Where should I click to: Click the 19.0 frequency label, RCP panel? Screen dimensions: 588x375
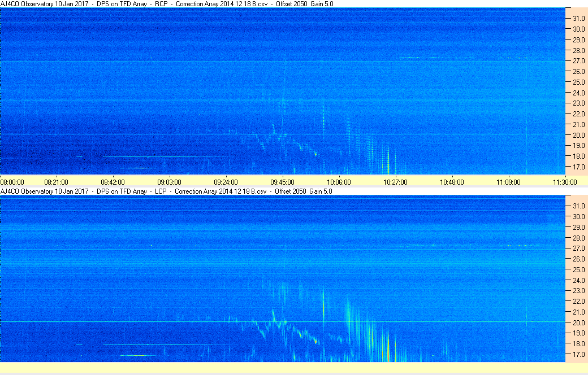click(x=578, y=146)
